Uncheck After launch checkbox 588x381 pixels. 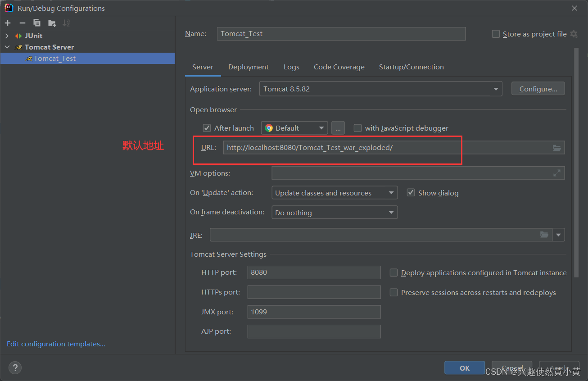click(207, 128)
